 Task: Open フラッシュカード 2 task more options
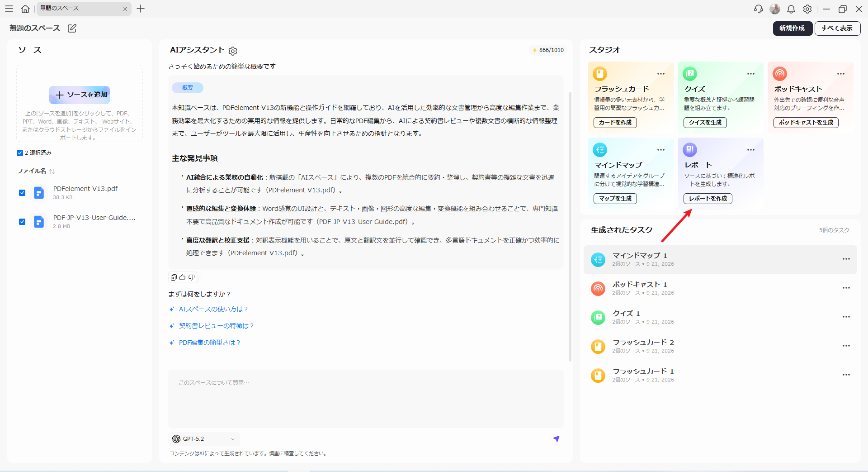846,346
